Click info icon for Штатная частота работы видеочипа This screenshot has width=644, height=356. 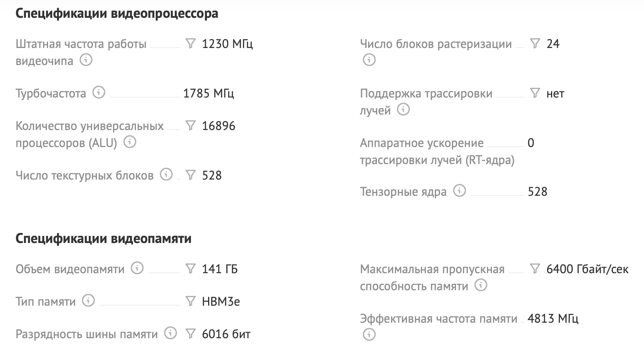(x=86, y=60)
